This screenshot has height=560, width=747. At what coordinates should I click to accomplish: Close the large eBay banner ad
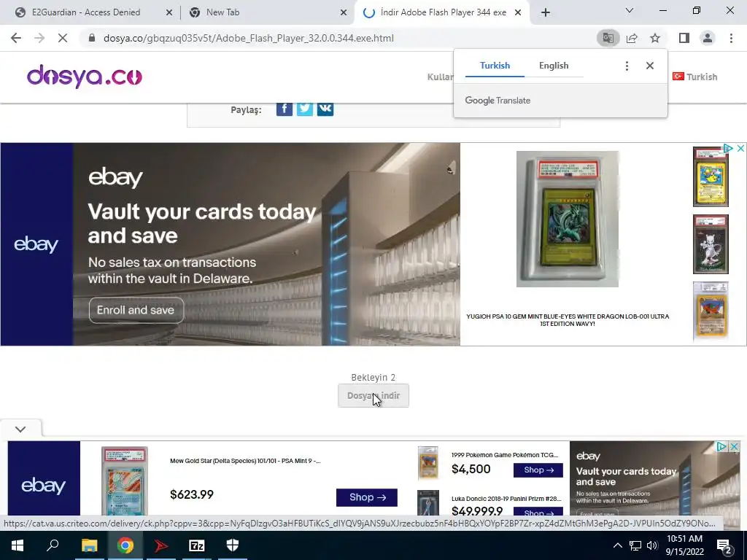coord(740,148)
